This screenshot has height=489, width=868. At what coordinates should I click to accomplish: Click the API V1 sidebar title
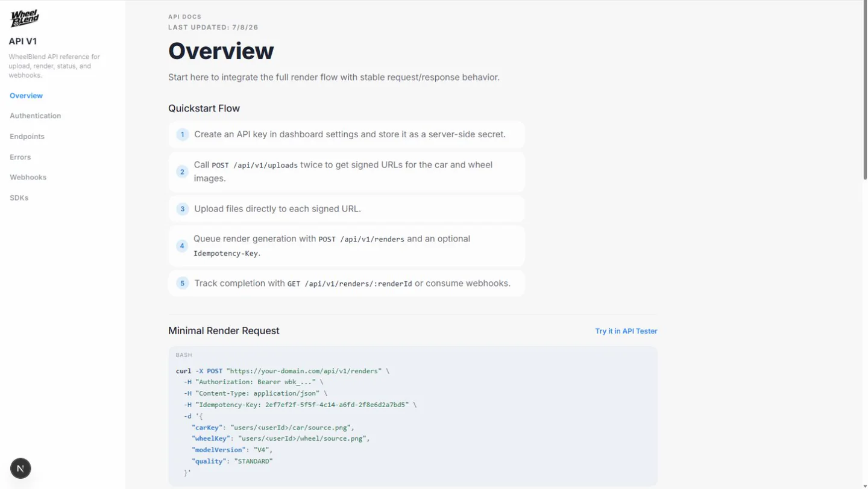[x=22, y=42]
